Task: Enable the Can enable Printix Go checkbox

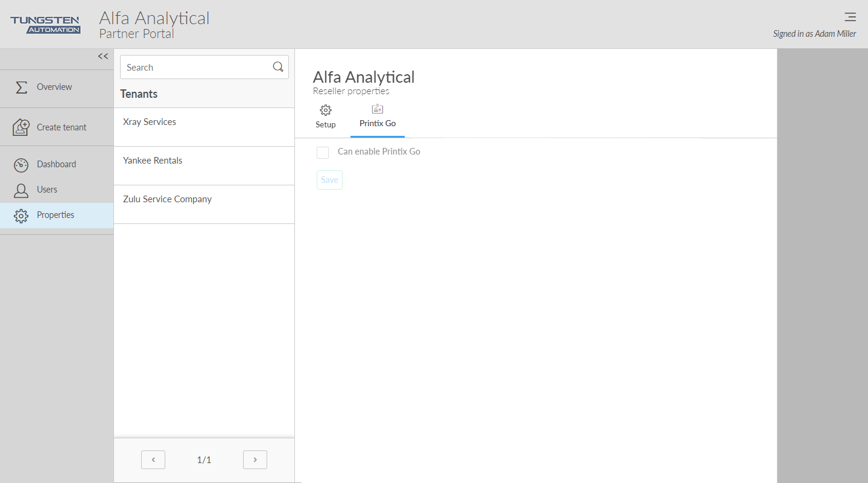Action: click(323, 152)
